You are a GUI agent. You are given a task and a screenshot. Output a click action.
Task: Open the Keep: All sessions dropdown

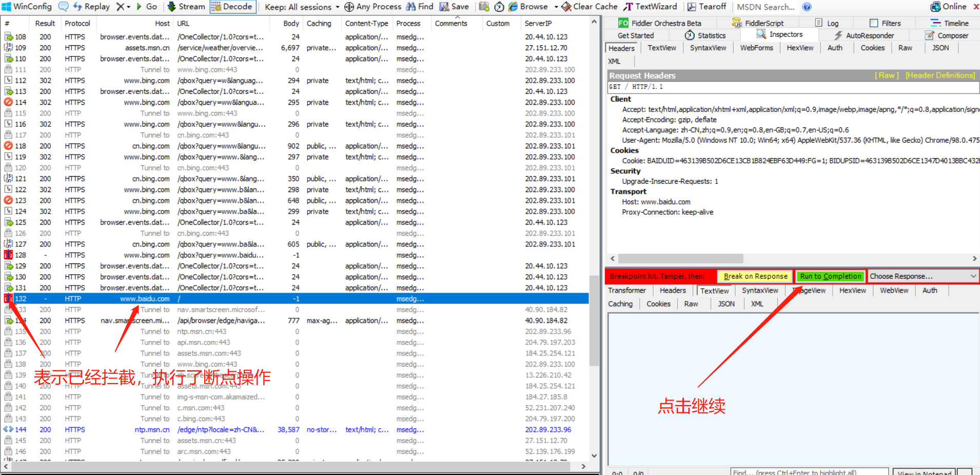point(302,7)
